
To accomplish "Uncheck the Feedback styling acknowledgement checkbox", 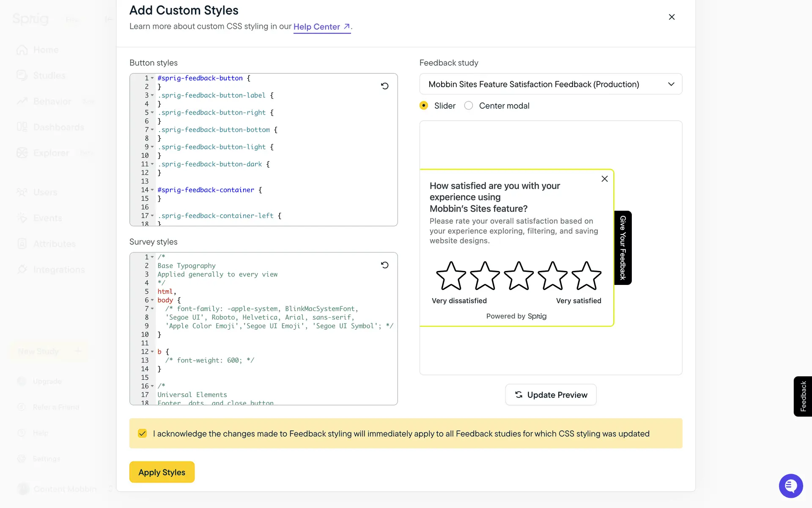I will tap(143, 433).
